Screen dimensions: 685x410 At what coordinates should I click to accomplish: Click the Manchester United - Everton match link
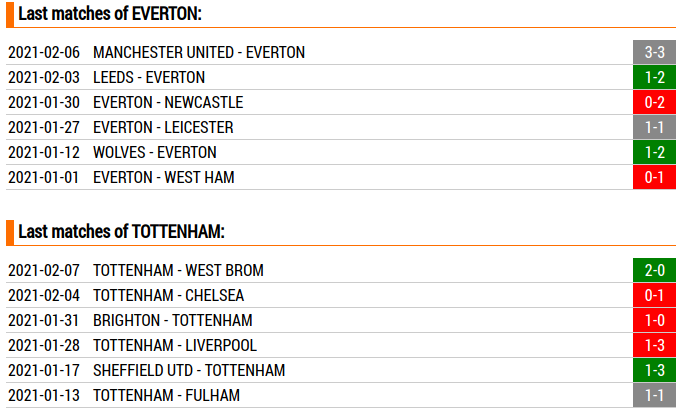click(x=198, y=52)
